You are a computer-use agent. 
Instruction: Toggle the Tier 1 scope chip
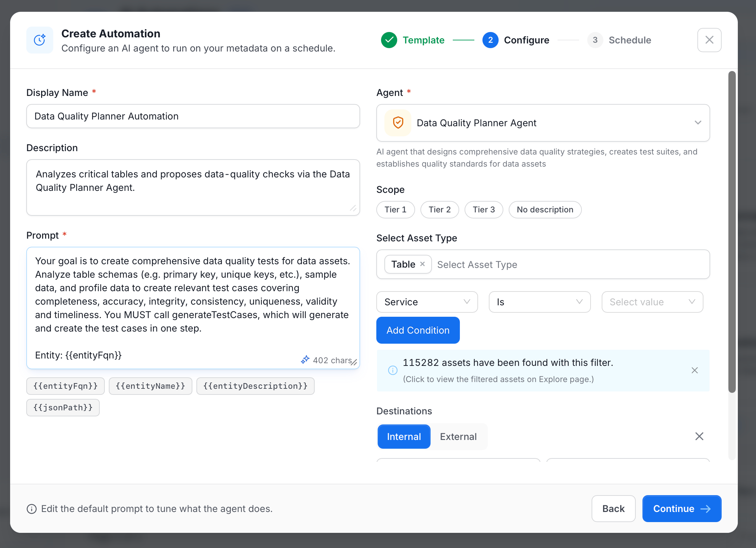[x=396, y=210]
